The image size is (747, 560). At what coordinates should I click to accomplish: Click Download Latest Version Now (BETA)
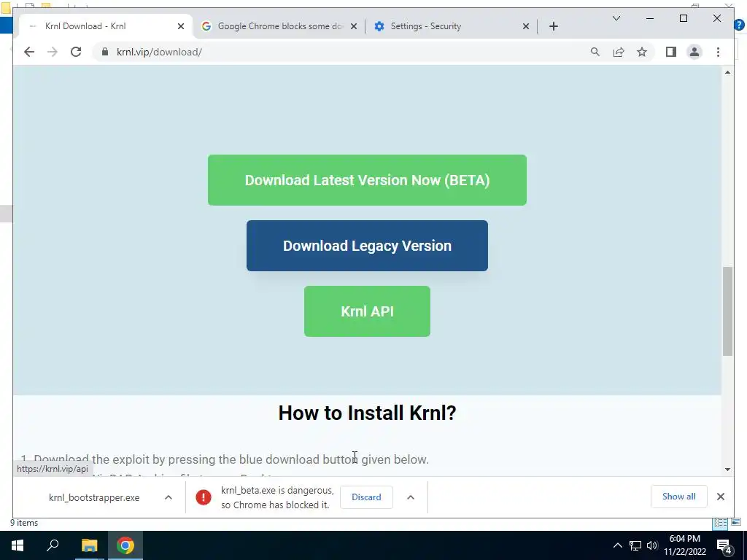click(367, 180)
